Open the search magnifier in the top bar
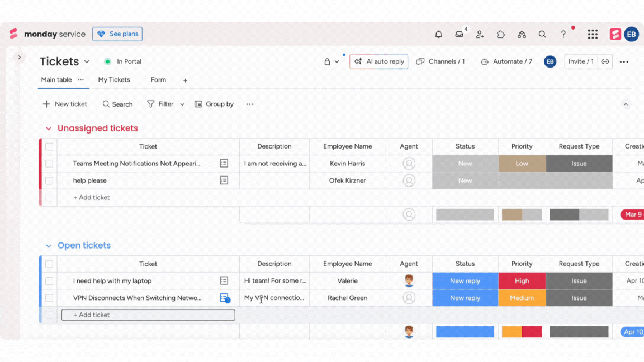Image resolution: width=644 pixels, height=362 pixels. [x=542, y=34]
